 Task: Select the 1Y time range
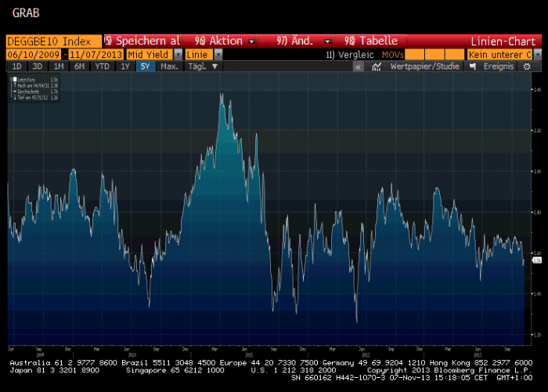[124, 67]
